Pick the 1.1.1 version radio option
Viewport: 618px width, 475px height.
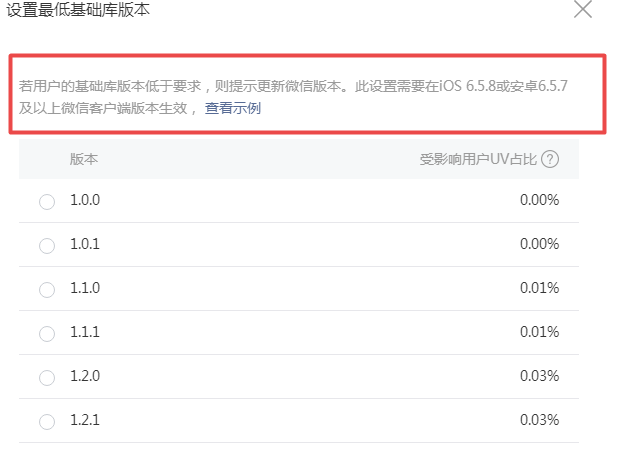tap(47, 334)
